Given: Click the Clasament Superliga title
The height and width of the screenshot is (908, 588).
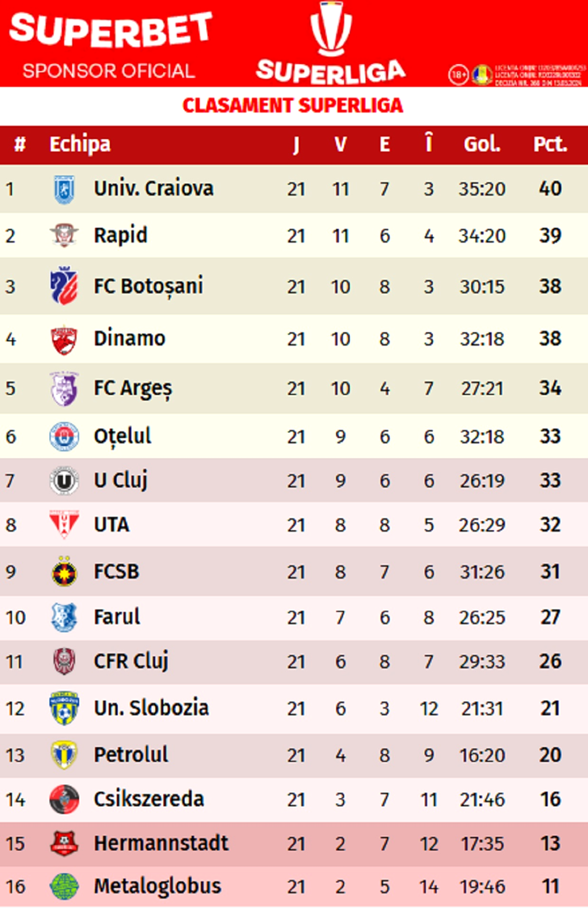Looking at the screenshot, I should coord(292,106).
